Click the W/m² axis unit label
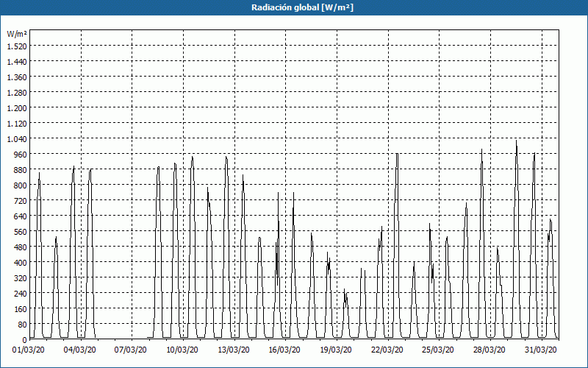 point(17,34)
